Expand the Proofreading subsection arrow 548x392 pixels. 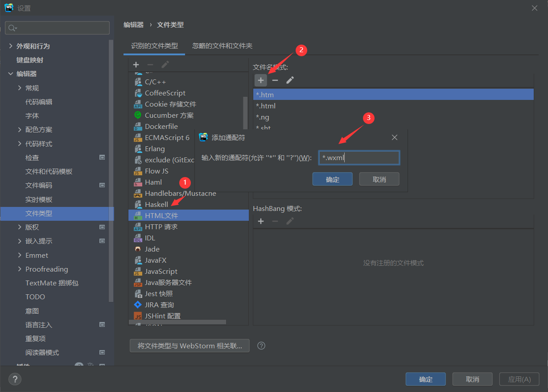coord(20,269)
